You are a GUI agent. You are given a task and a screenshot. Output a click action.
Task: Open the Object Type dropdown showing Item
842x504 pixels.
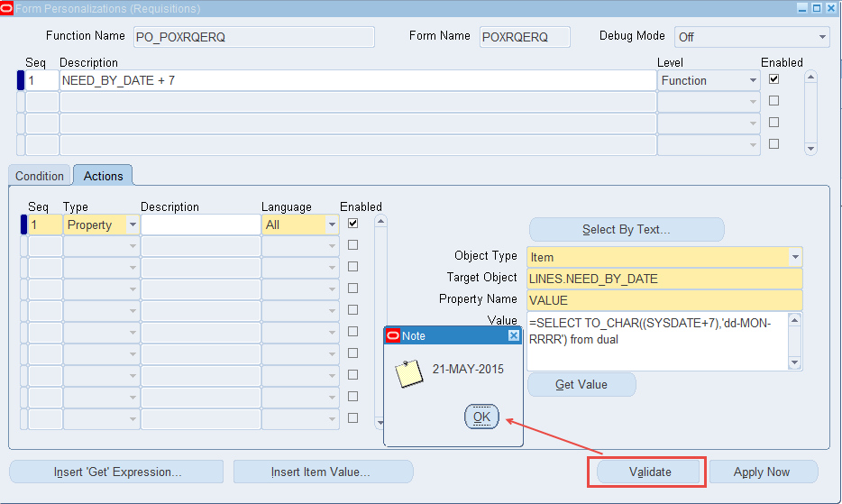795,257
